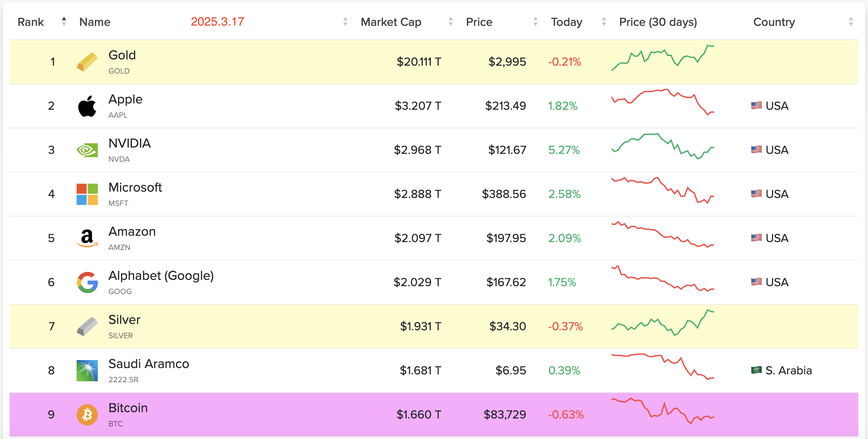
Task: Click the Market Cap column header
Action: pyautogui.click(x=391, y=22)
